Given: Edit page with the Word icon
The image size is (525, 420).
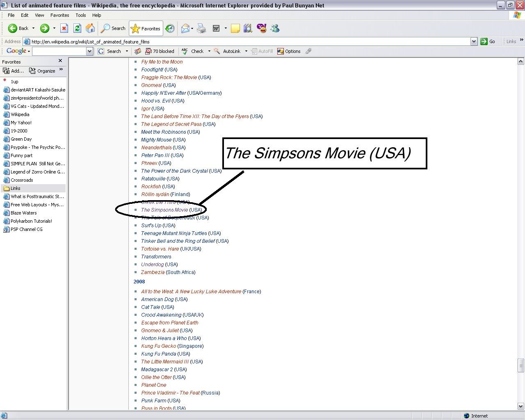Looking at the screenshot, I should 216,28.
